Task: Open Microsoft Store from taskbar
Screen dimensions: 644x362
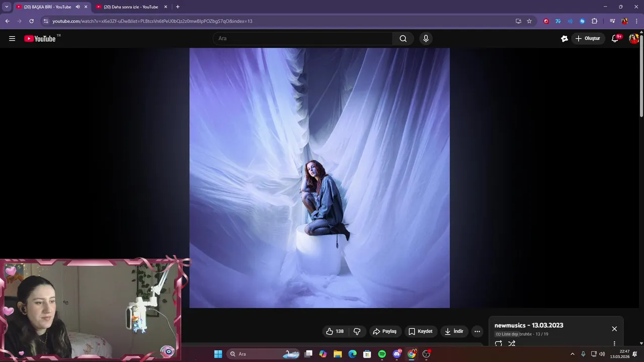Action: click(x=367, y=354)
